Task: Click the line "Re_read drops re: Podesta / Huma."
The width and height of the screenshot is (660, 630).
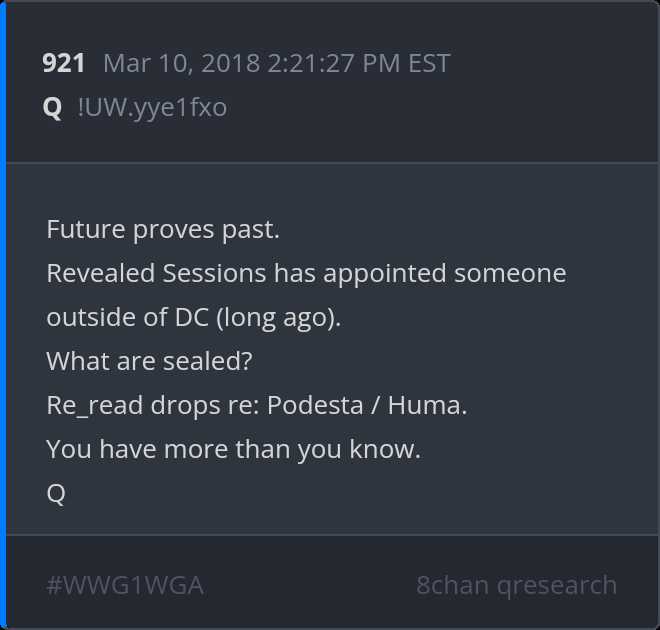Action: (x=257, y=405)
